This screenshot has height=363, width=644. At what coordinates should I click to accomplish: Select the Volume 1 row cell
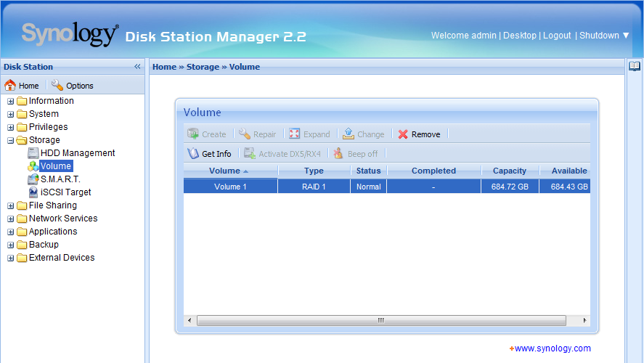(230, 187)
